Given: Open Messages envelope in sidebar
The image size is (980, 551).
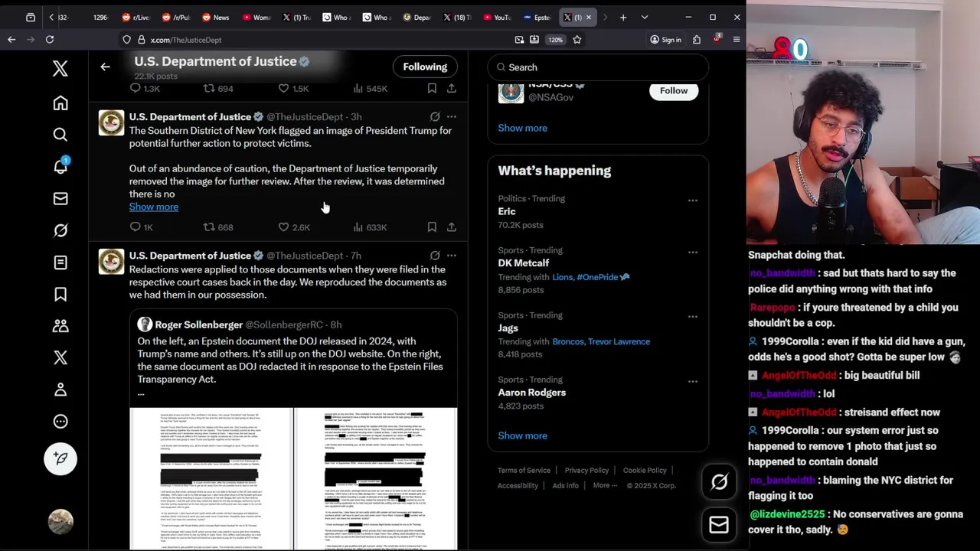Looking at the screenshot, I should (x=60, y=199).
